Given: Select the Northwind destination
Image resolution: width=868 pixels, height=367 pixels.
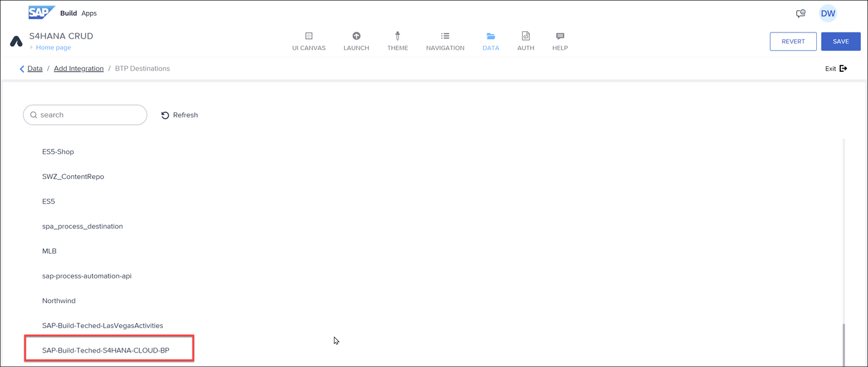Looking at the screenshot, I should tap(59, 301).
